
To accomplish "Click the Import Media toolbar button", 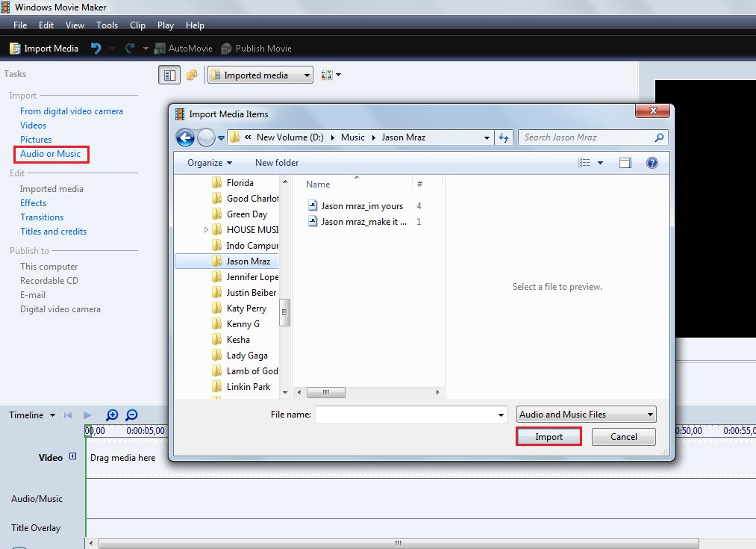I will click(x=44, y=49).
